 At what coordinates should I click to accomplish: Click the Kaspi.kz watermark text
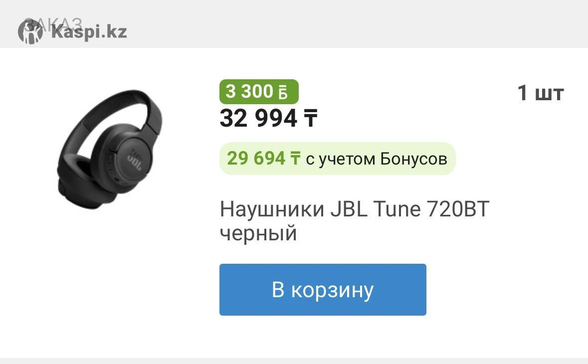pyautogui.click(x=89, y=32)
